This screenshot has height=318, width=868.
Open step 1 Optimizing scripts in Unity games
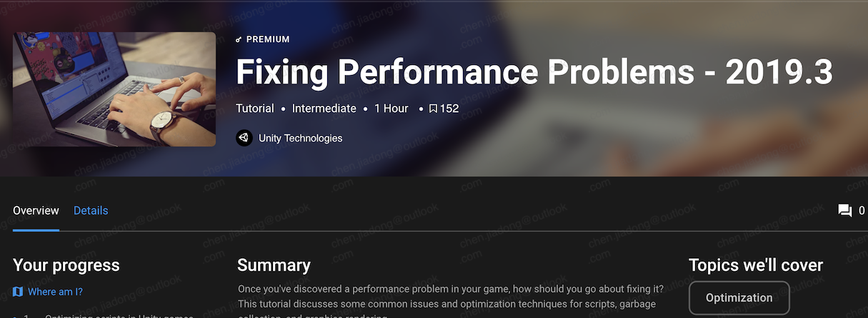[x=119, y=316]
